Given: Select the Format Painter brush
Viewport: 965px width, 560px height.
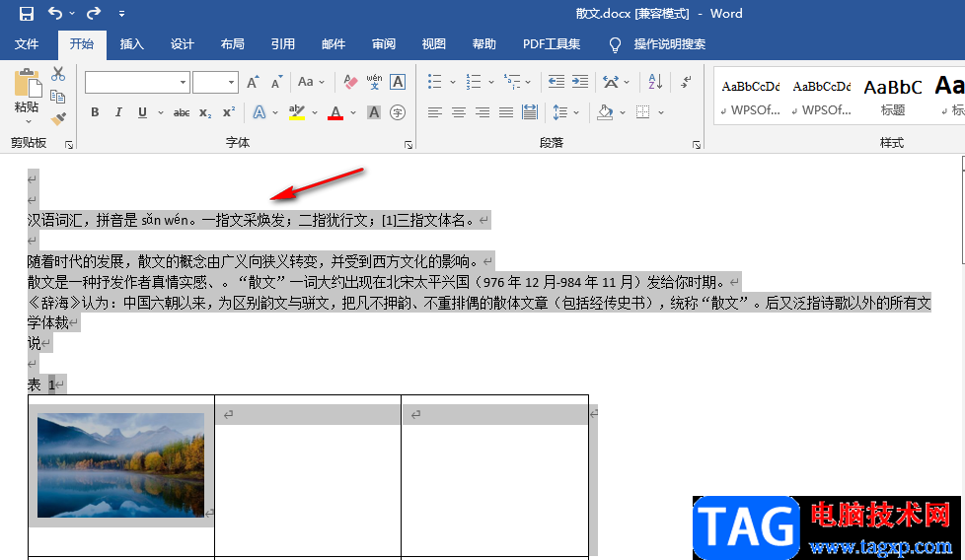Looking at the screenshot, I should (58, 118).
